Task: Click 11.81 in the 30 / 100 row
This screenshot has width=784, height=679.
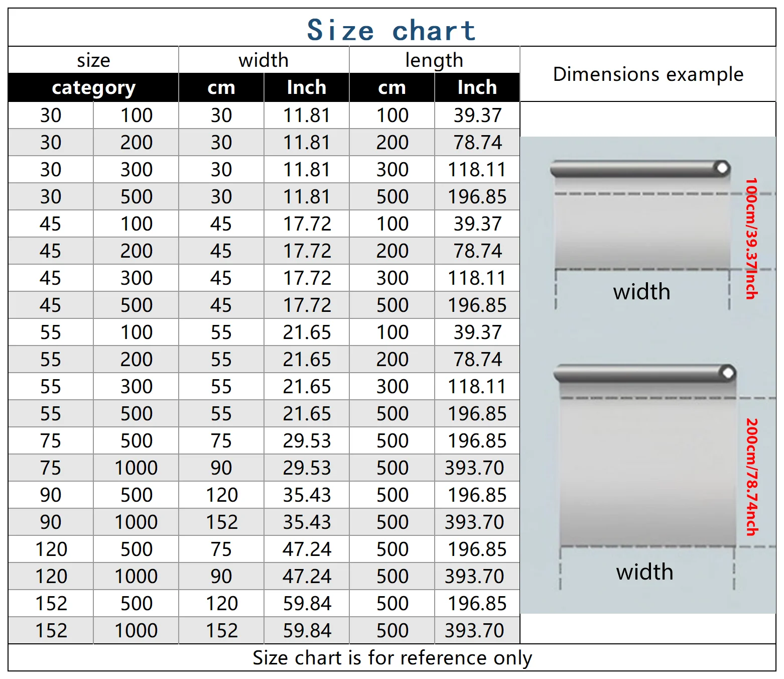Action: coord(307,116)
